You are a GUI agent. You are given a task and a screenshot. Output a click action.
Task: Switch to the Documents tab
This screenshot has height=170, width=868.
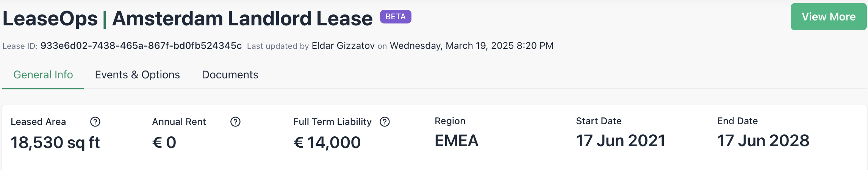click(x=230, y=75)
